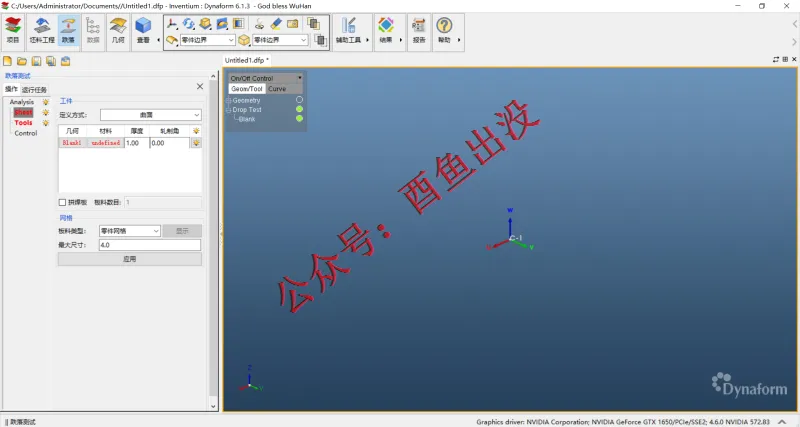
Task: Click the Open folder icon
Action: (x=22, y=61)
